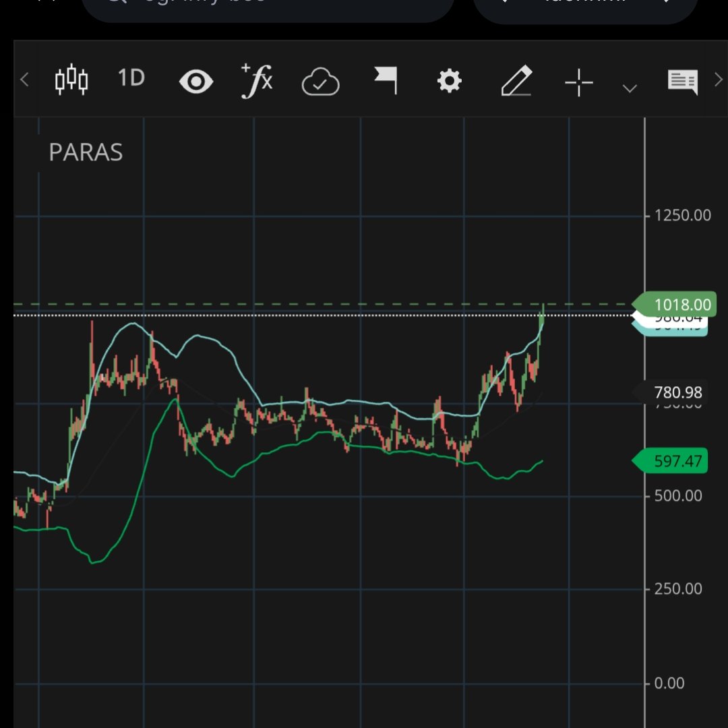Select the 597.47 green indicator label
Screen dimensions: 728x728
(x=670, y=460)
